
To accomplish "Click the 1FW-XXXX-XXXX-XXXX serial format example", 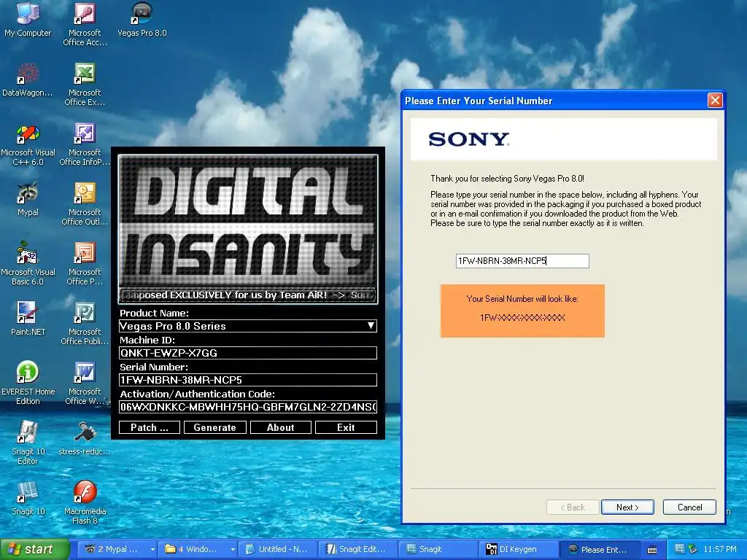I will click(x=522, y=318).
